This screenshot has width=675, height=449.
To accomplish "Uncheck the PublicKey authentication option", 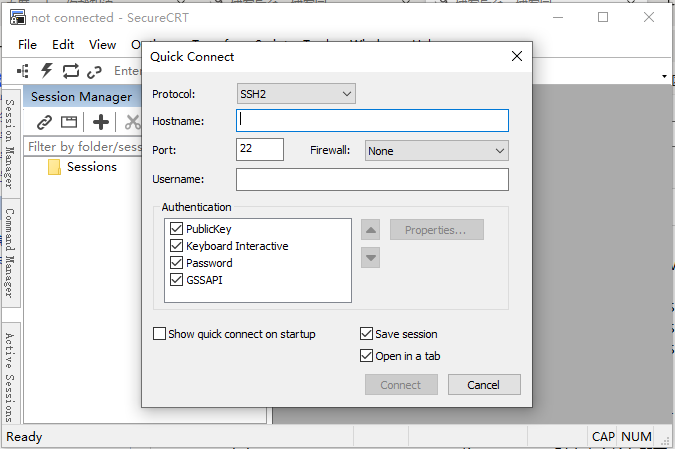I will [177, 229].
